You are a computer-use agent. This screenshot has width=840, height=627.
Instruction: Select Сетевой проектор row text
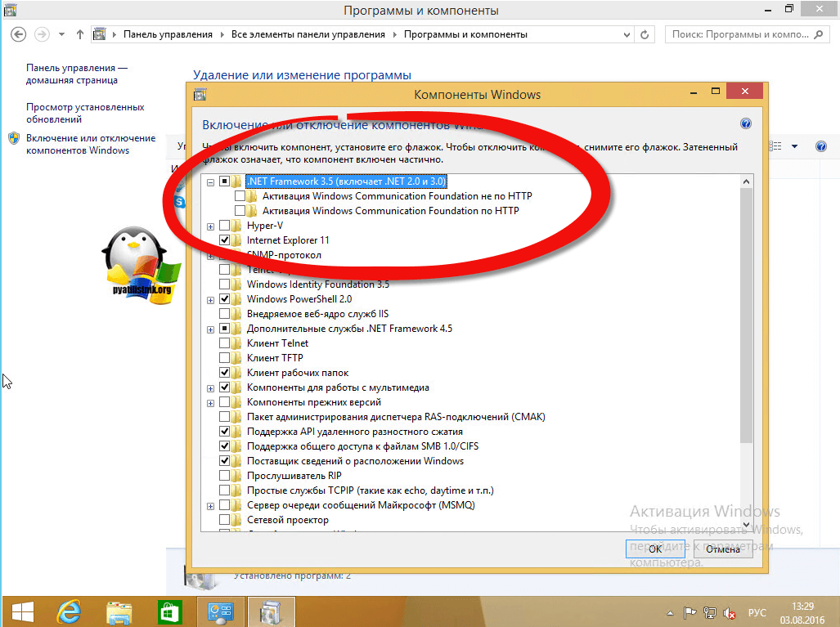(x=288, y=519)
